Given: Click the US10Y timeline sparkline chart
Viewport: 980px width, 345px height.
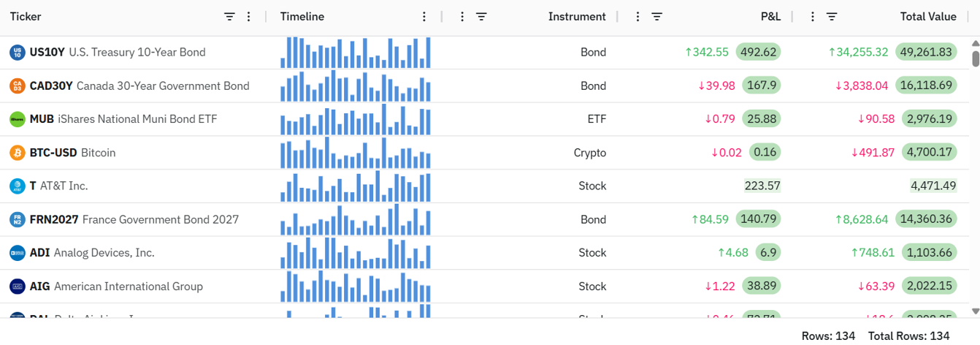Looking at the screenshot, I should pyautogui.click(x=356, y=53).
